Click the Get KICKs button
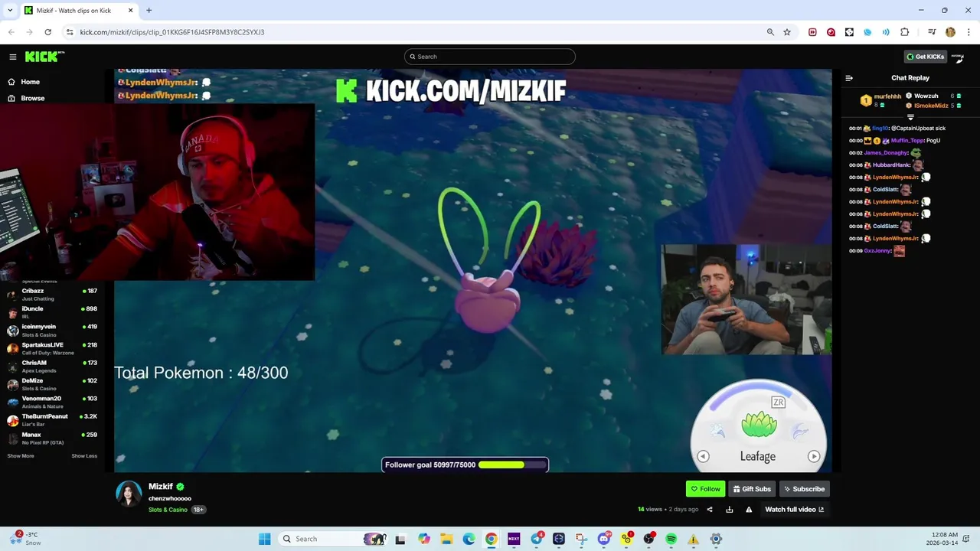980x551 pixels. point(925,57)
